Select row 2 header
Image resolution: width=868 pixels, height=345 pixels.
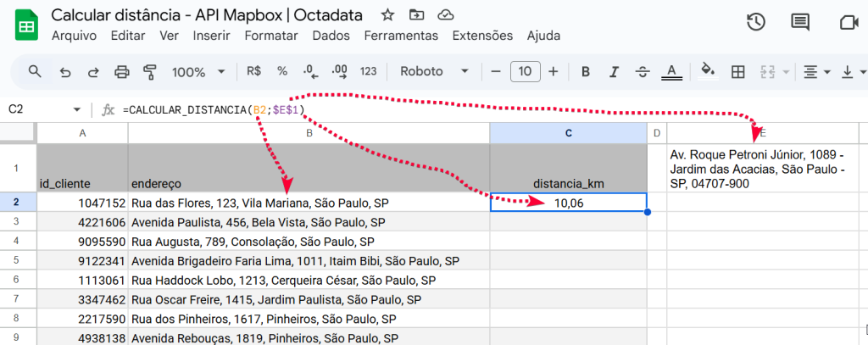(18, 203)
